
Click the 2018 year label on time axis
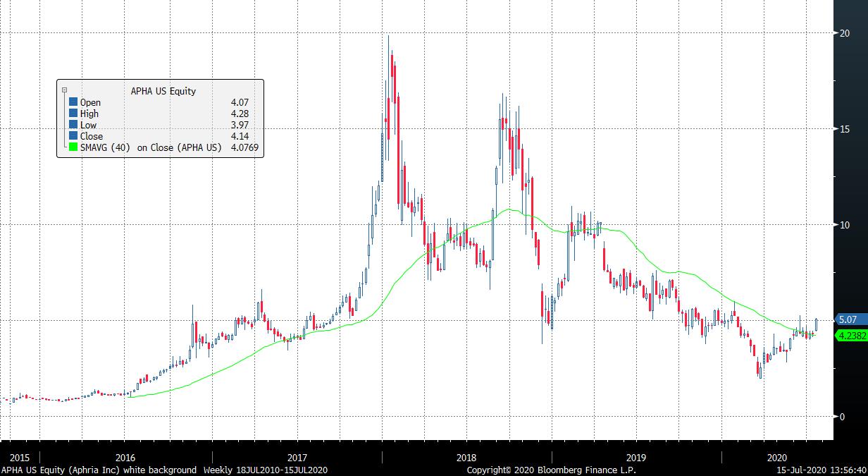point(466,458)
